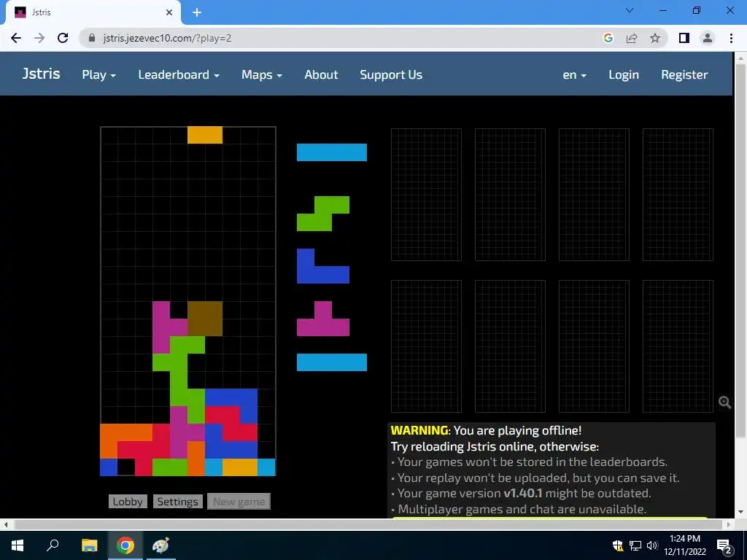Open the Support Us page
Screen dimensions: 747x560
pos(391,75)
